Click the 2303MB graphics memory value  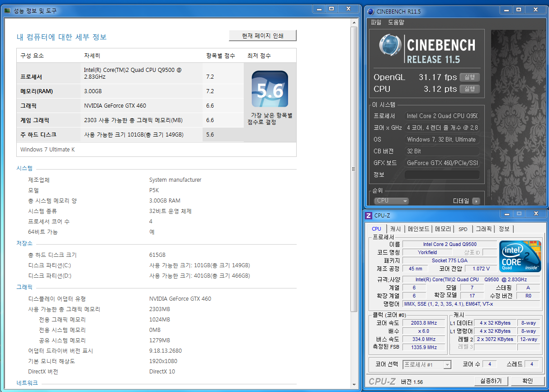160,309
